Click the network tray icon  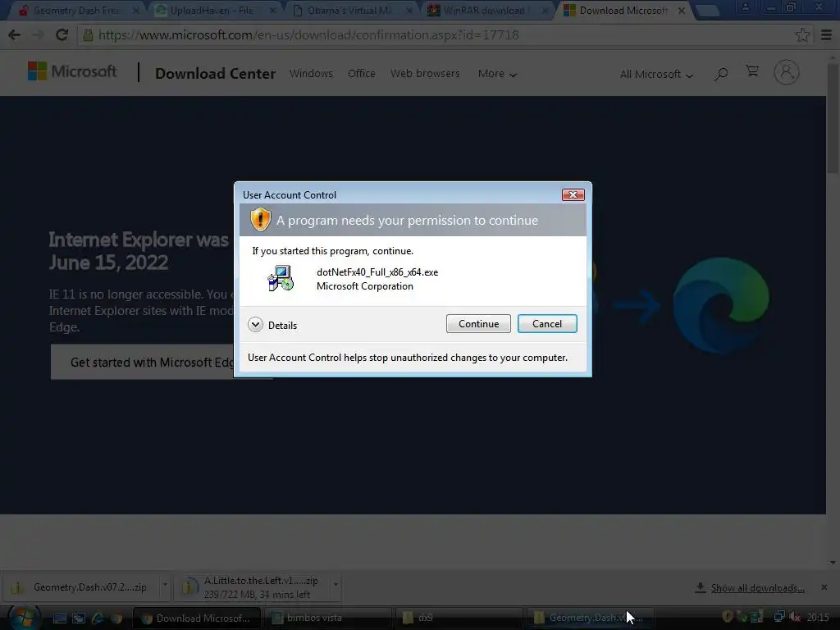[779, 617]
